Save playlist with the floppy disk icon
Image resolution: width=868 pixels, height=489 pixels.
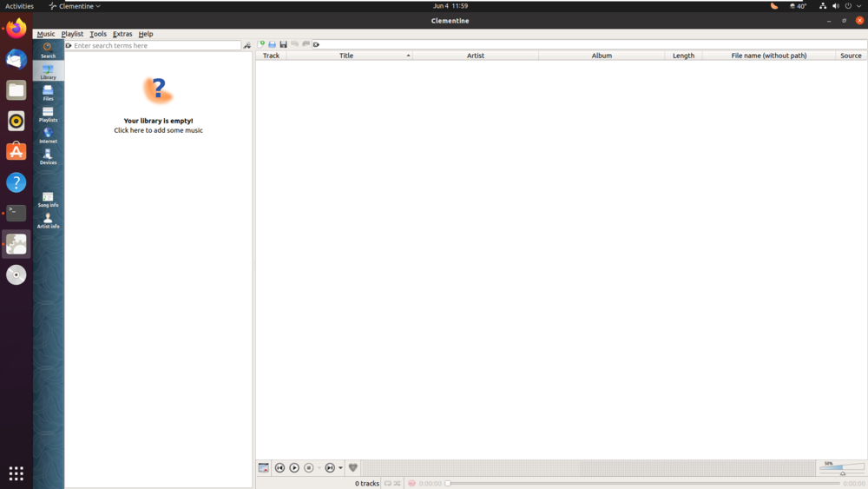(284, 44)
